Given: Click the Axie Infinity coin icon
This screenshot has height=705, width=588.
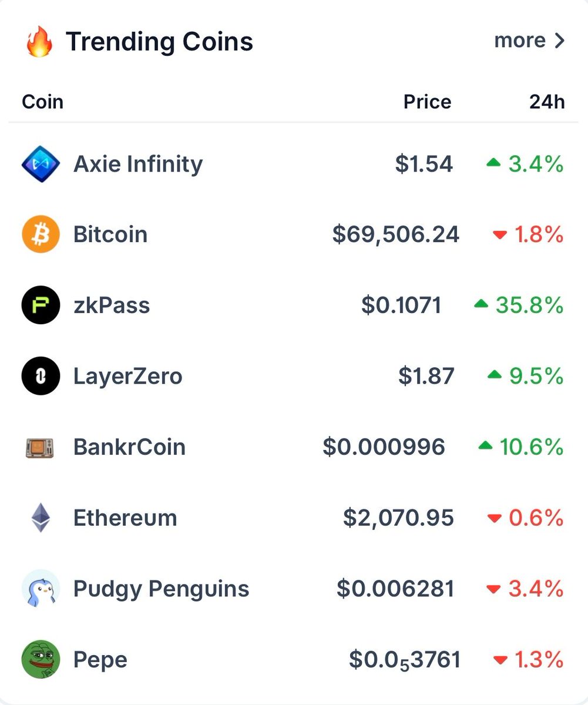Looking at the screenshot, I should [x=41, y=164].
